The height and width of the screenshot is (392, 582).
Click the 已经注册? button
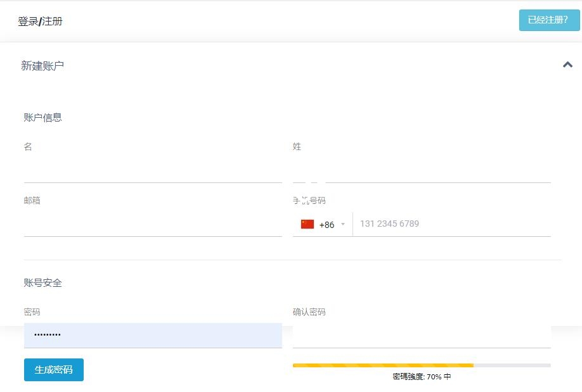pos(548,20)
